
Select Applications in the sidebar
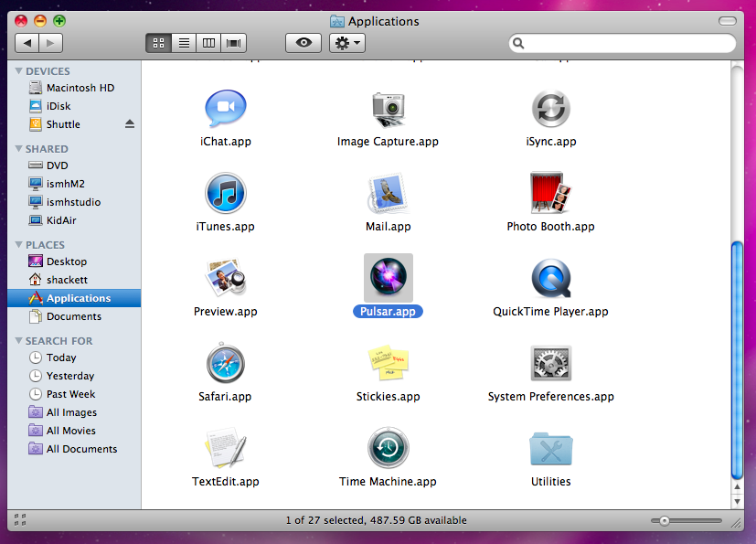[74, 298]
